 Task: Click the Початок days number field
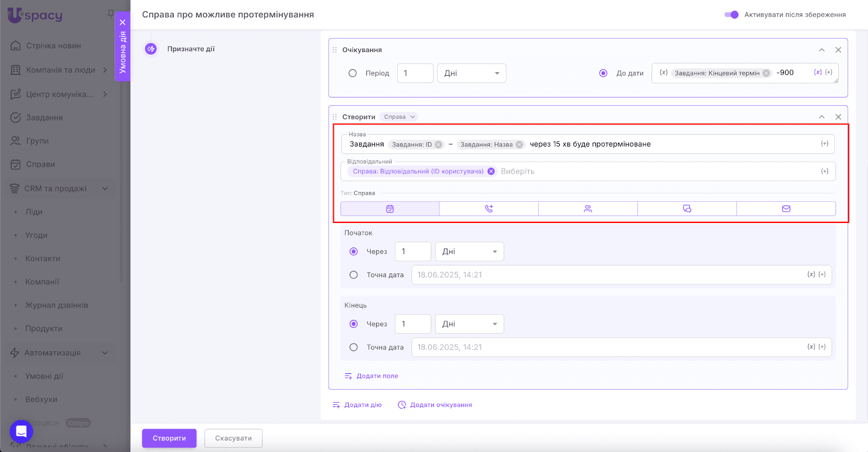pyautogui.click(x=412, y=252)
